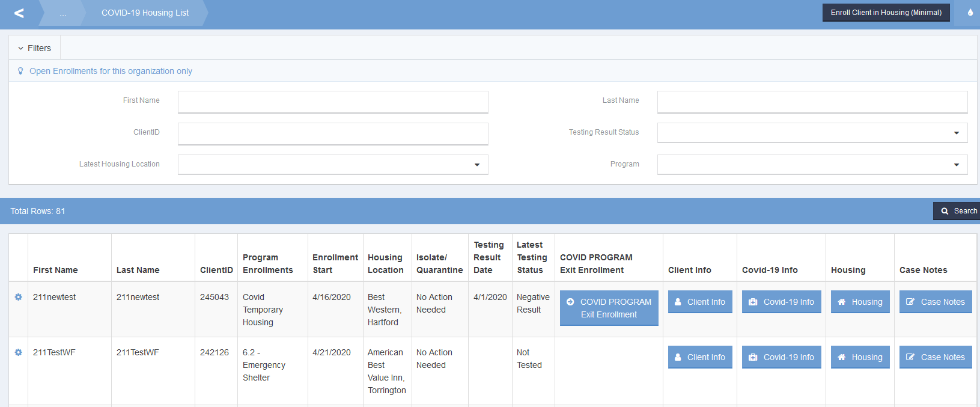Open the Latest Housing Location dropdown

coord(333,165)
